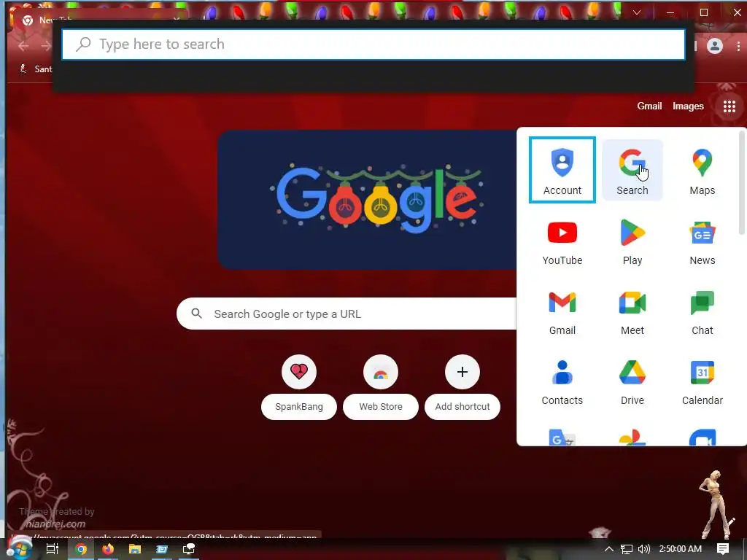Open Chrome three-dot menu
The height and width of the screenshot is (560, 747).
click(738, 46)
